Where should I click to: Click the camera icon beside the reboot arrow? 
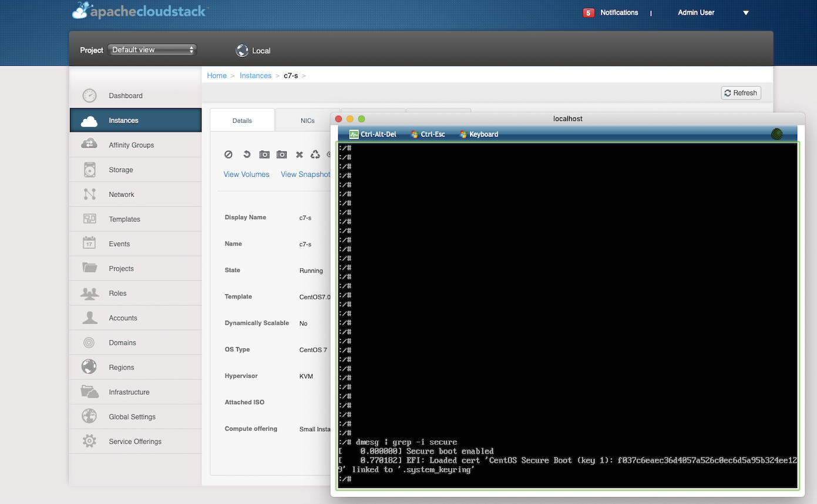pyautogui.click(x=264, y=154)
